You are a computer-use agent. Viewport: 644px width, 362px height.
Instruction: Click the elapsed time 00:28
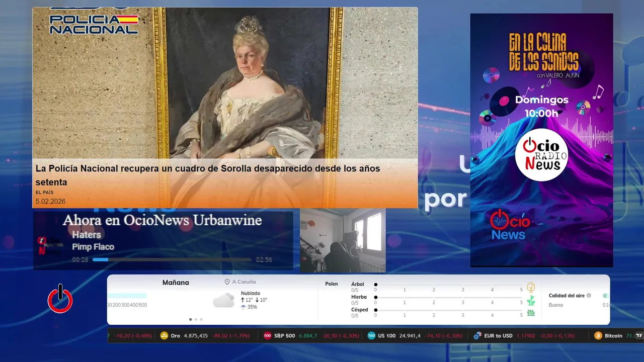pos(80,260)
